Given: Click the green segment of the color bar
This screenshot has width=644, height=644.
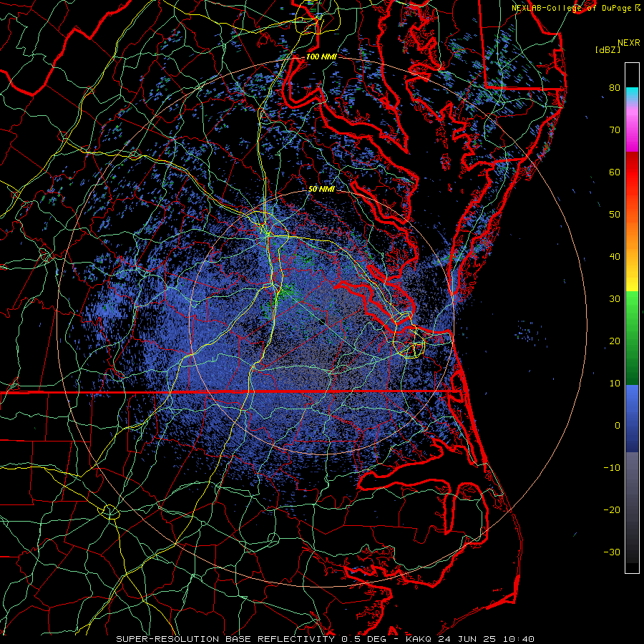Looking at the screenshot, I should coord(632,338).
